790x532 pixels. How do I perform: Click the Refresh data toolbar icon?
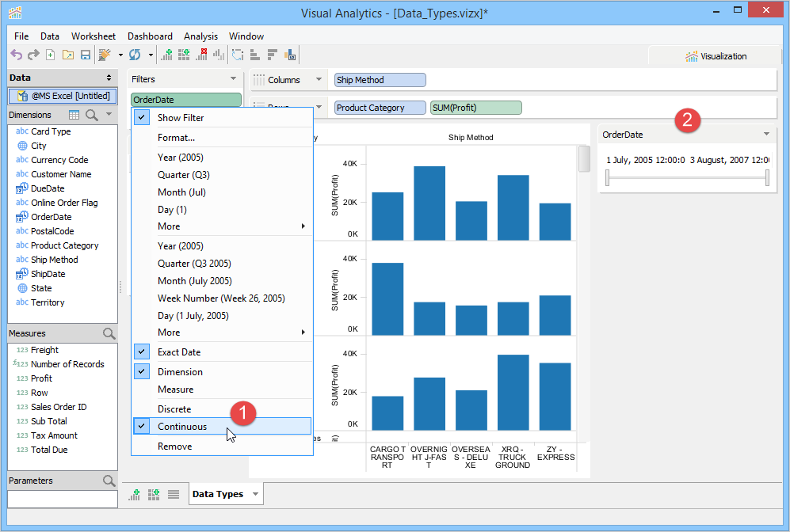135,55
